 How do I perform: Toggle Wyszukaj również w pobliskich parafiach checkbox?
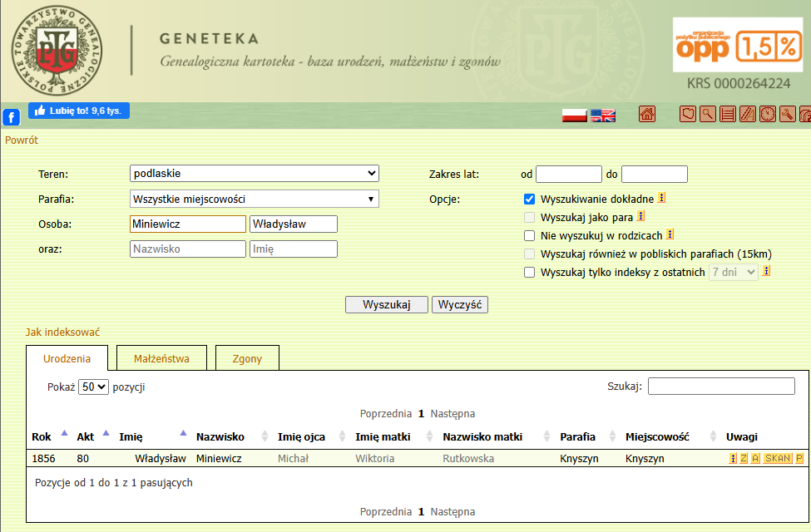click(x=529, y=254)
